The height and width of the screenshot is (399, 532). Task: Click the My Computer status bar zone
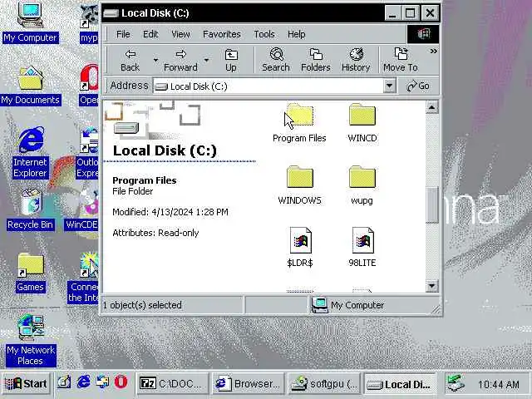point(372,305)
